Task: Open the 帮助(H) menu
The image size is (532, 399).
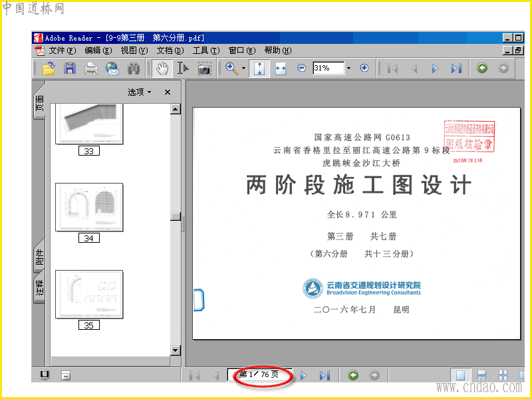Action: [278, 51]
